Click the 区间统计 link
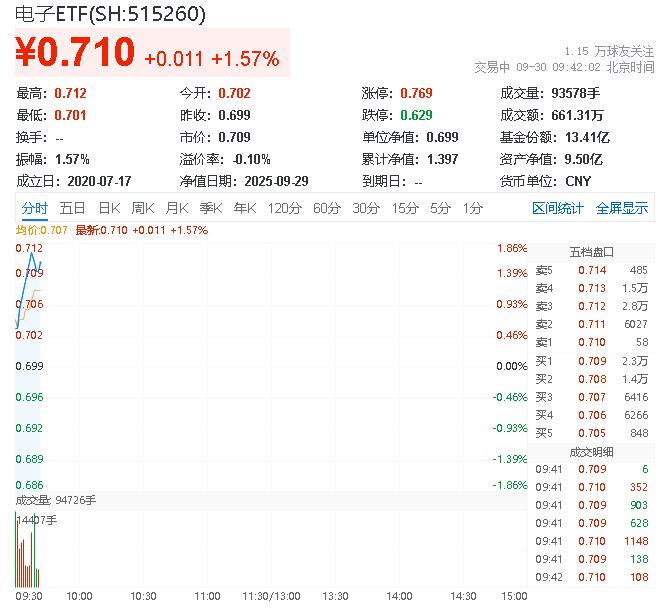This screenshot has height=615, width=660. point(558,208)
